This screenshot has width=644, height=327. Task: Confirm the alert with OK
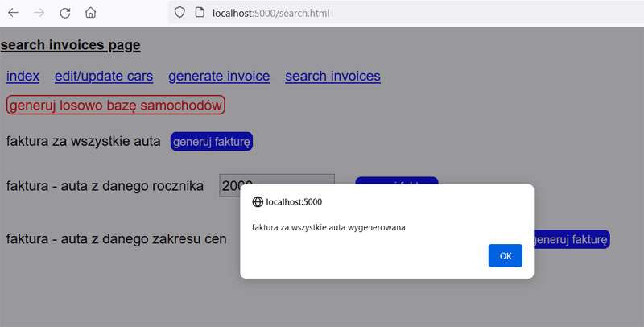tap(505, 255)
